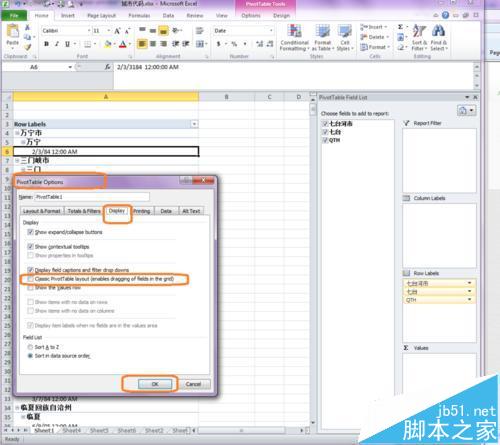Toggle Show the Values row checkbox
Screen dimensions: 500x445
point(30,288)
